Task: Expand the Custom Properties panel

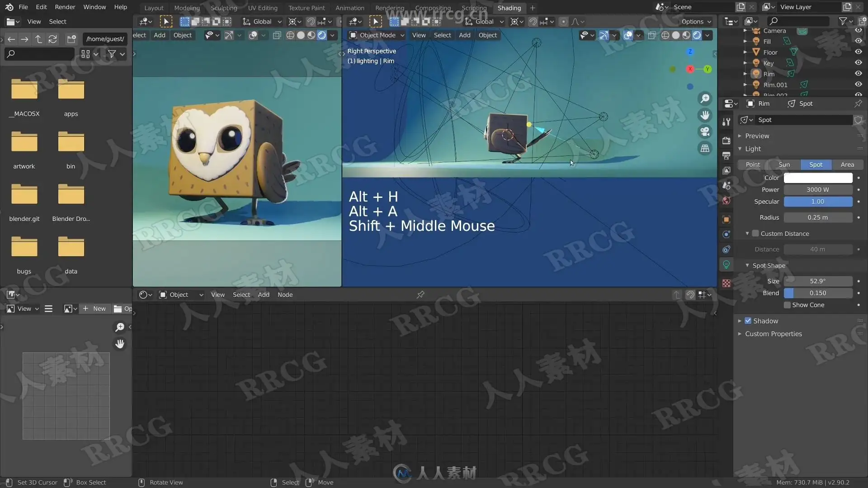Action: point(773,334)
